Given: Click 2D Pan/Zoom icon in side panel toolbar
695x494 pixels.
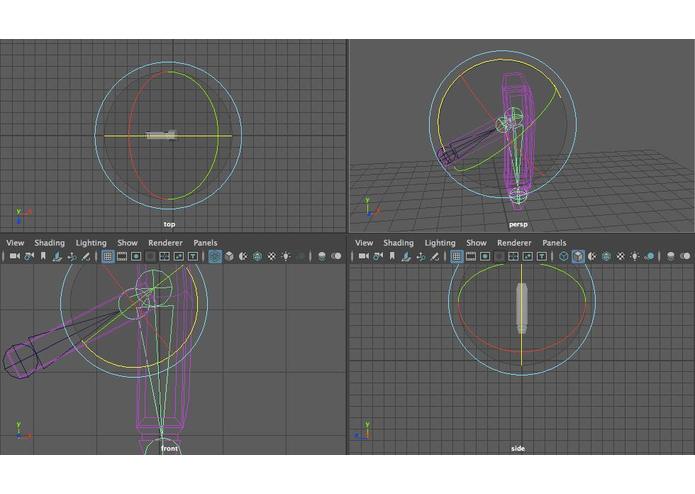Looking at the screenshot, I should [x=421, y=256].
